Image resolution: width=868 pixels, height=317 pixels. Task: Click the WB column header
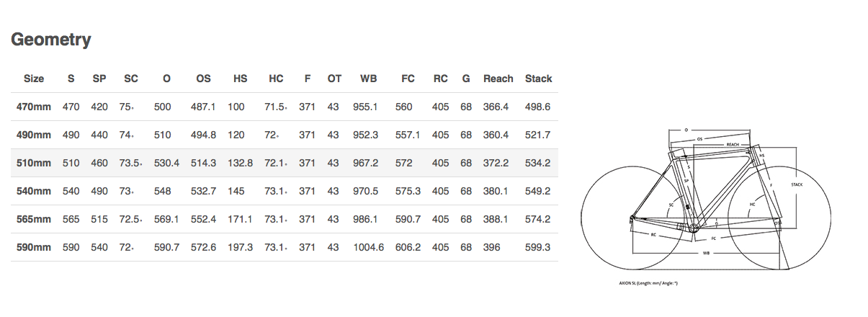(369, 79)
